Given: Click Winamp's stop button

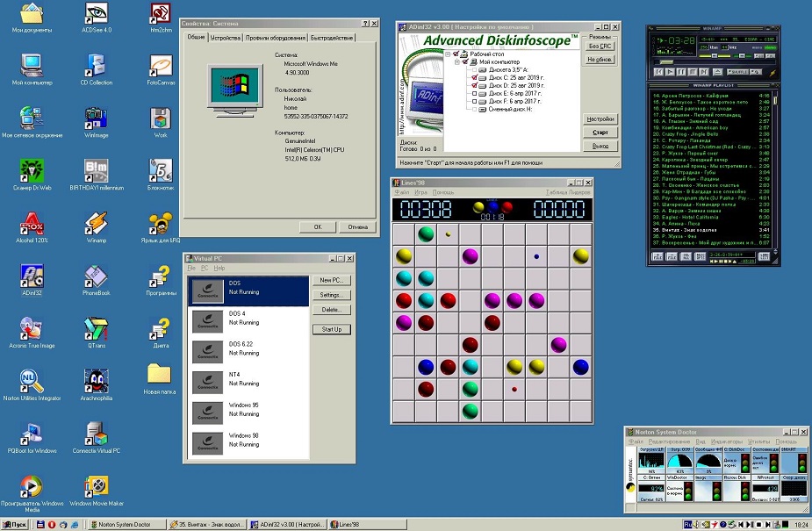Looking at the screenshot, I should coord(693,72).
